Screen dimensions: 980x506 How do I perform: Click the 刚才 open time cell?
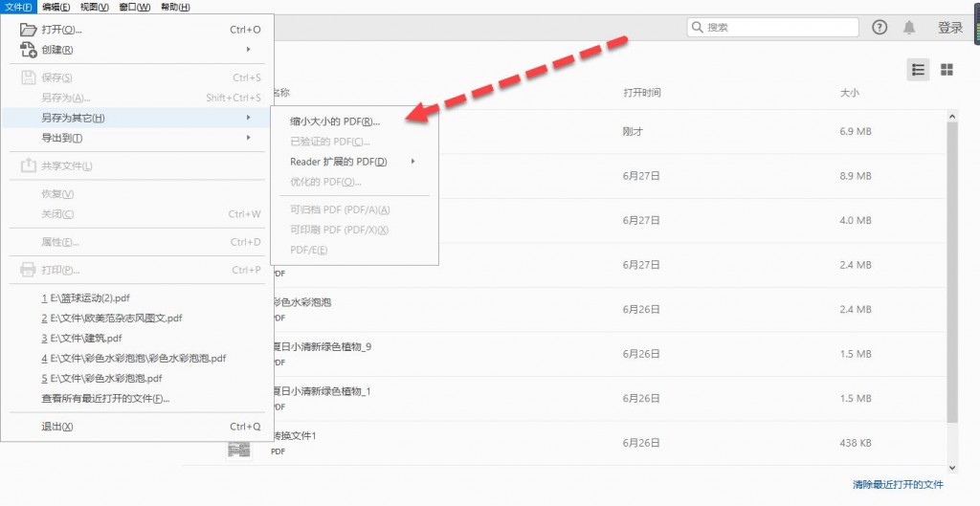[633, 131]
